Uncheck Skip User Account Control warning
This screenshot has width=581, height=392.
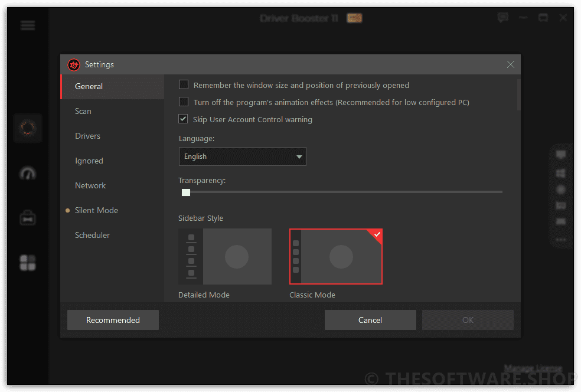(183, 119)
